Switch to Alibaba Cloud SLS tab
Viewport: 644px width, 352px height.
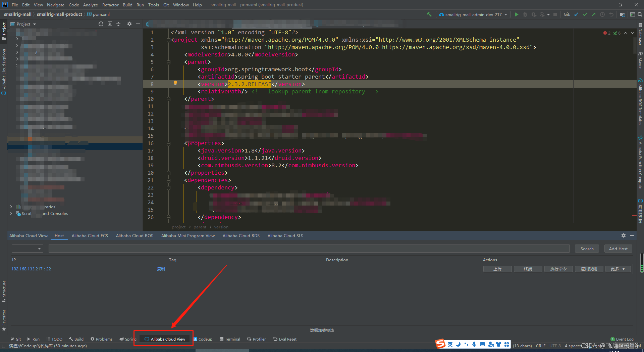tap(285, 235)
